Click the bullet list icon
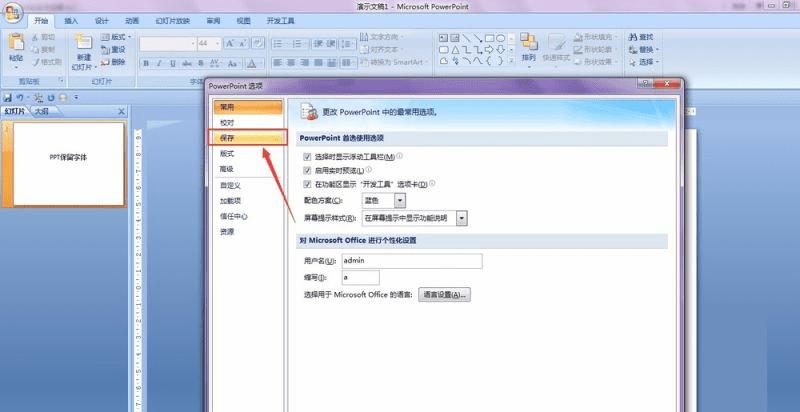800x412 pixels. click(x=279, y=44)
